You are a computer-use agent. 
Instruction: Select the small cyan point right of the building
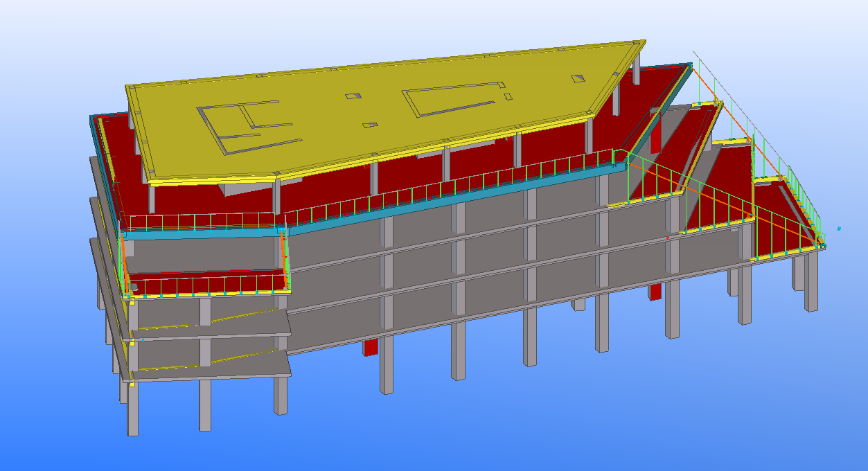[x=839, y=228]
